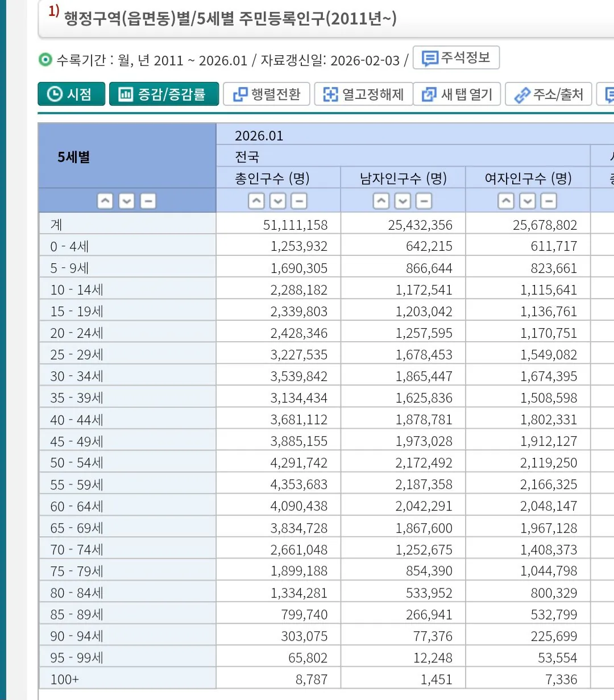Click the cell showing 1,451
Viewport: 614px width, 700px height.
403,678
